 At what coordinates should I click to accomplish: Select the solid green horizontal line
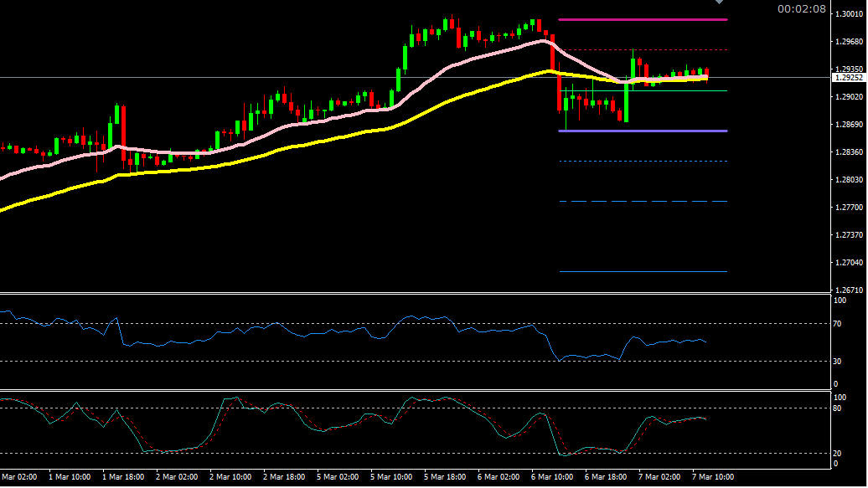point(643,90)
